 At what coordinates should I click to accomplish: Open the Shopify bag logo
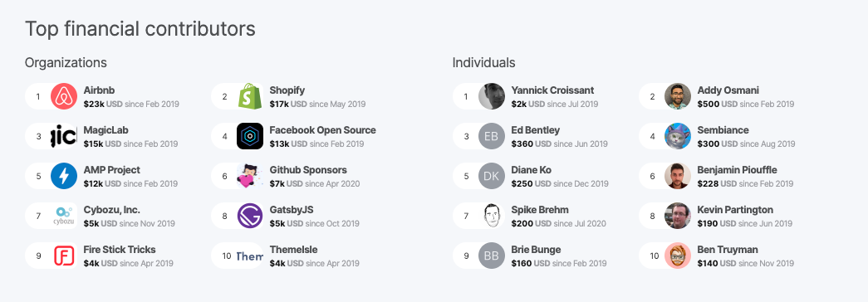(x=250, y=96)
